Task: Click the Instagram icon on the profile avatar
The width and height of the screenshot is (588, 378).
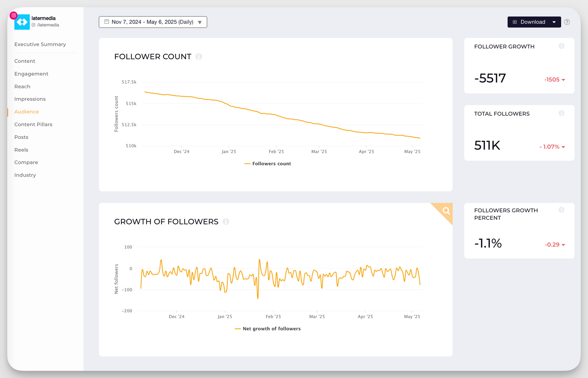Action: (14, 15)
